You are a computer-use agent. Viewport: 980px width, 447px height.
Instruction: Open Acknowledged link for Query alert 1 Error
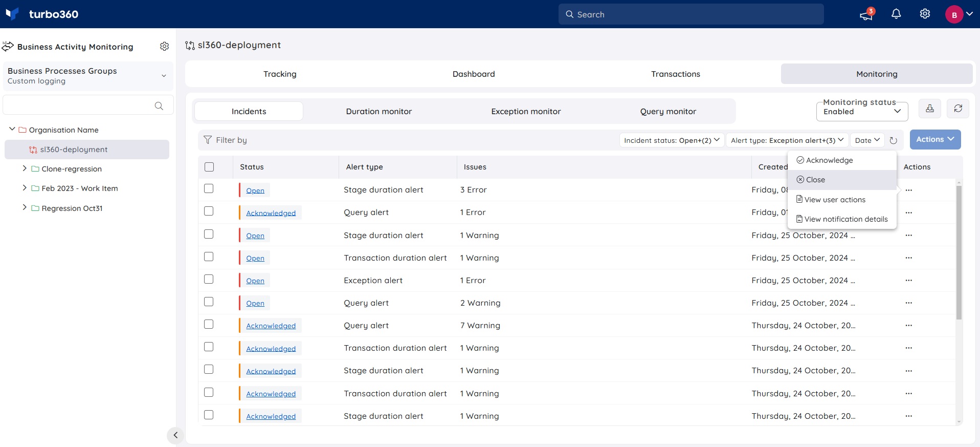271,213
